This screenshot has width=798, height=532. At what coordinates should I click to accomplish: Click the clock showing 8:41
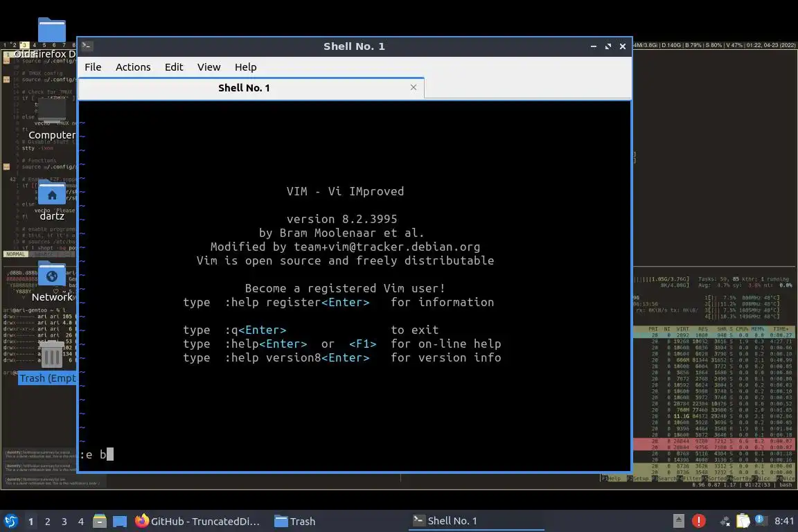click(783, 521)
